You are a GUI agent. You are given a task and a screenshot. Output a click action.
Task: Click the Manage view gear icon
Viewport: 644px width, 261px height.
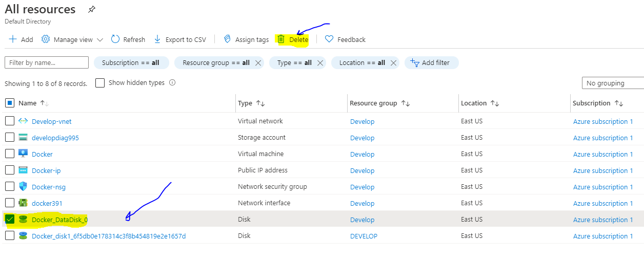click(46, 39)
